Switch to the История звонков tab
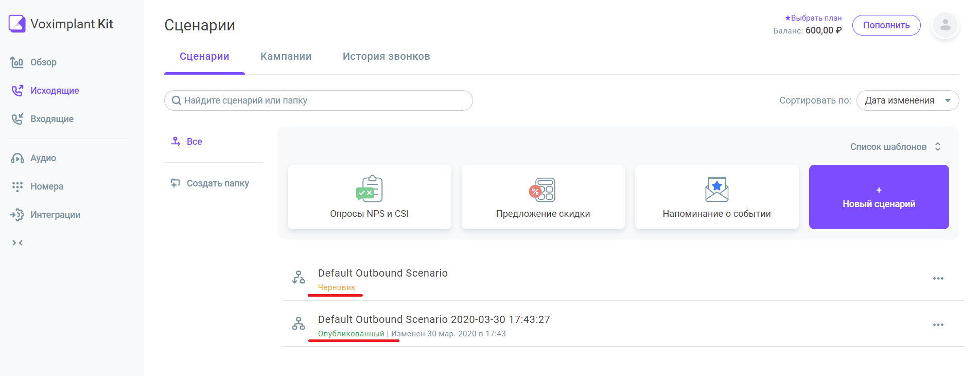This screenshot has height=376, width=980. pos(387,57)
